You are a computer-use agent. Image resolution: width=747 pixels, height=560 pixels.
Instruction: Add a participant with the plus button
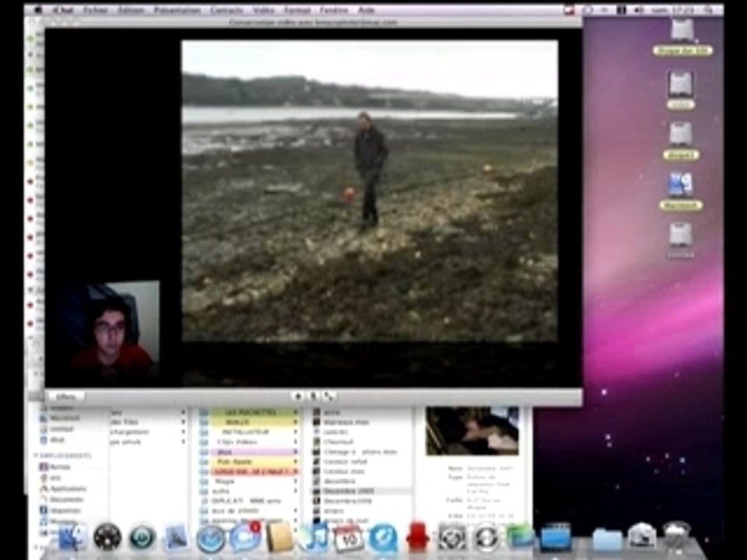[298, 396]
